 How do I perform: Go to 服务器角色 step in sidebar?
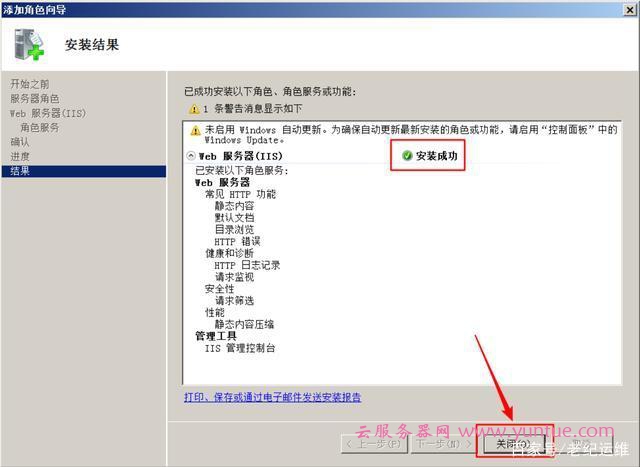point(35,98)
